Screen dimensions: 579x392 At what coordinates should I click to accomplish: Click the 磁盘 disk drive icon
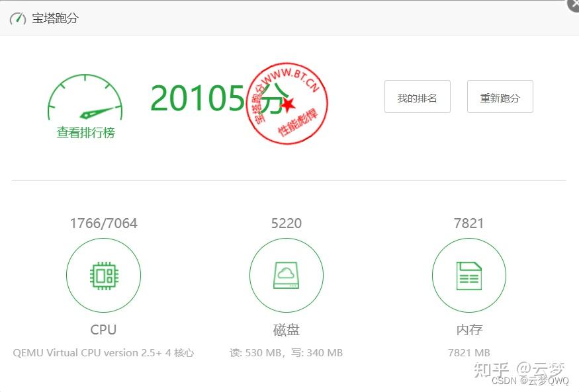tap(286, 276)
